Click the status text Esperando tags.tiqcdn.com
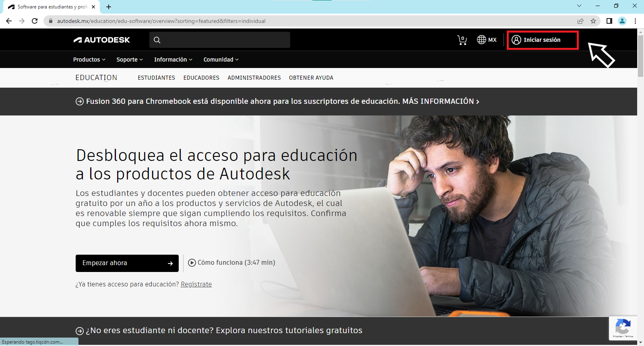 (33, 342)
